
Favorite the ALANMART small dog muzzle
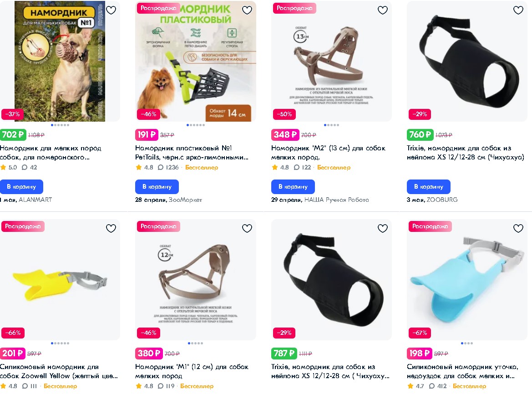pyautogui.click(x=111, y=10)
